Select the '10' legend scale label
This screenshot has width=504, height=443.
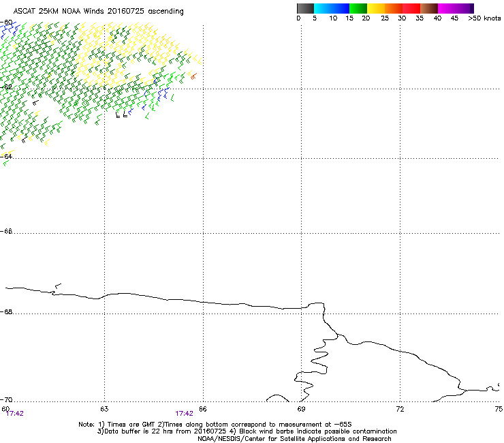(333, 18)
